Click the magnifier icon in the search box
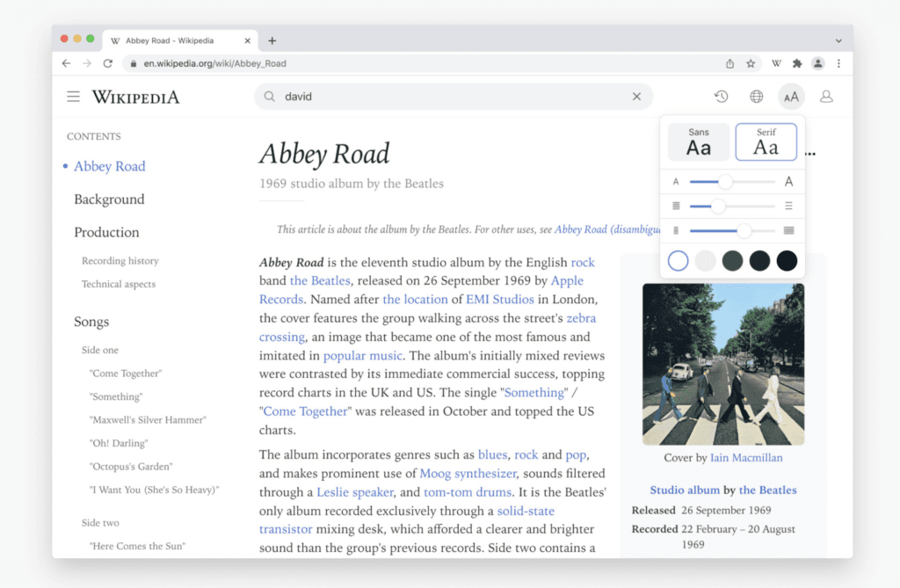900x588 pixels. tap(269, 97)
